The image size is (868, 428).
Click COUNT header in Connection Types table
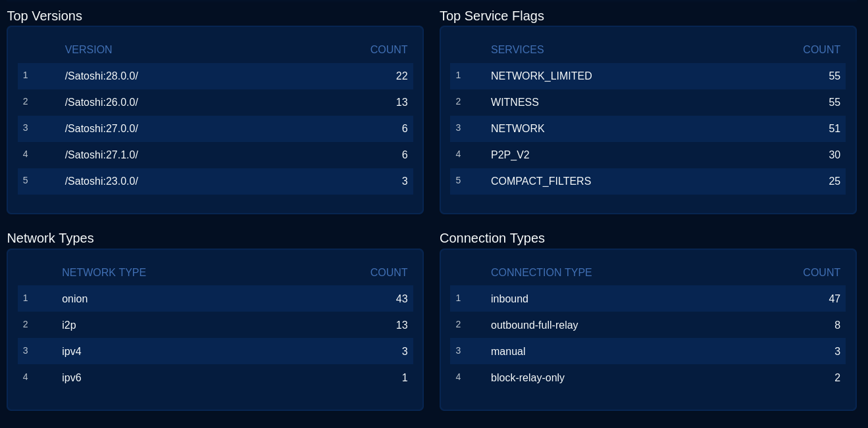(821, 273)
